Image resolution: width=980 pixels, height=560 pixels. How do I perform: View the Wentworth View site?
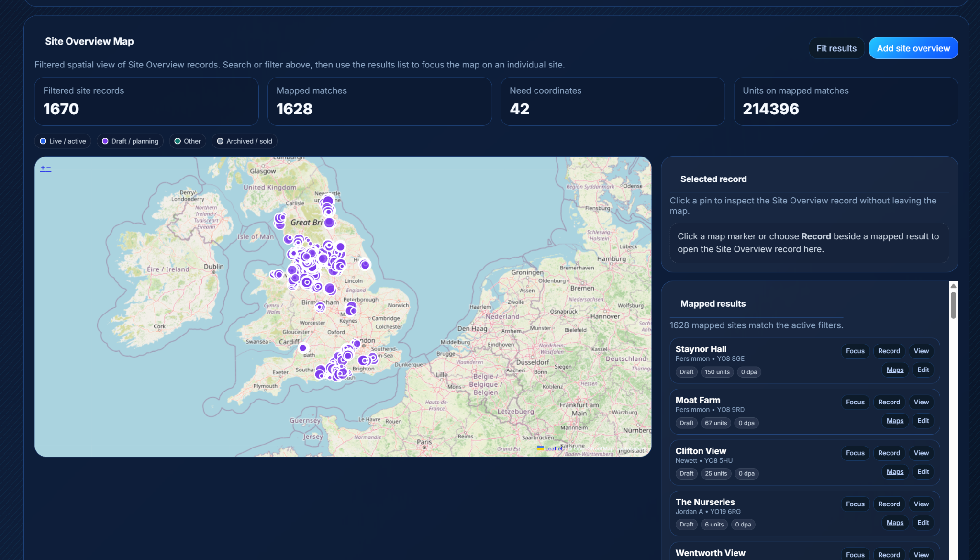coord(921,554)
